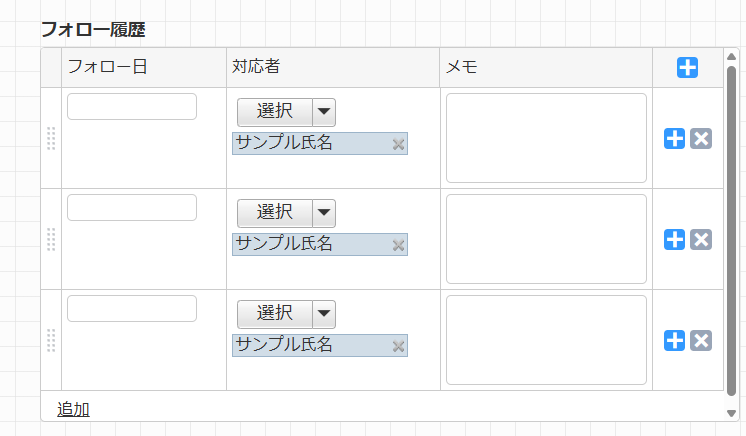The height and width of the screenshot is (436, 746).
Task: Open third row 対応者 dropdown arrow
Action: [324, 314]
